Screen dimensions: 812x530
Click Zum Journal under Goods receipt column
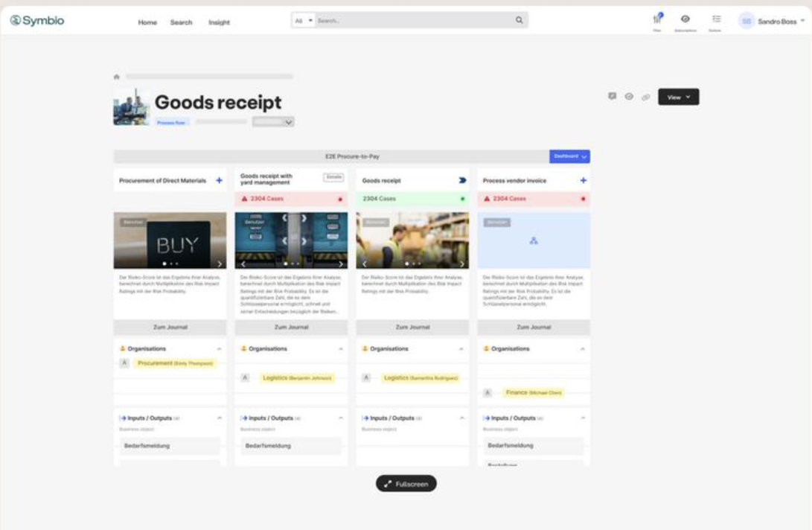click(412, 328)
